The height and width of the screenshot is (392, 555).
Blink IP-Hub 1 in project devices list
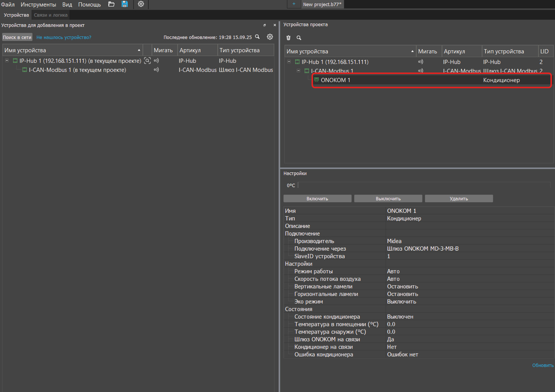(x=420, y=62)
